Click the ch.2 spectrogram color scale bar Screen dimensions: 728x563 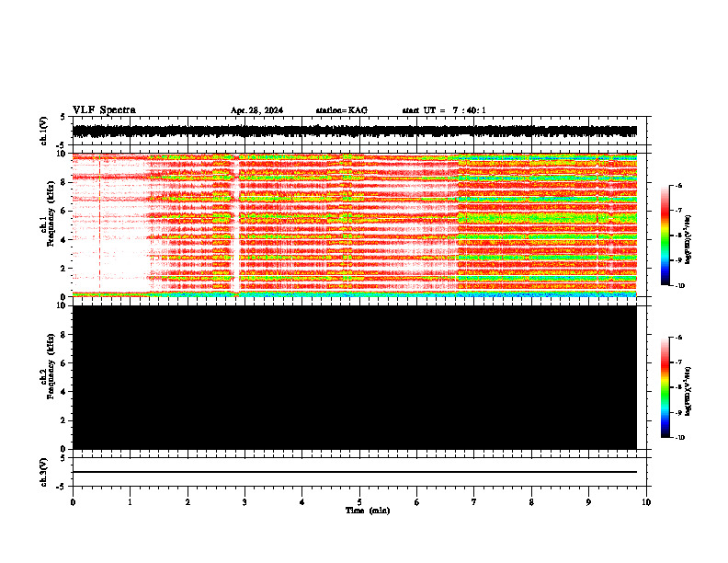[665, 387]
